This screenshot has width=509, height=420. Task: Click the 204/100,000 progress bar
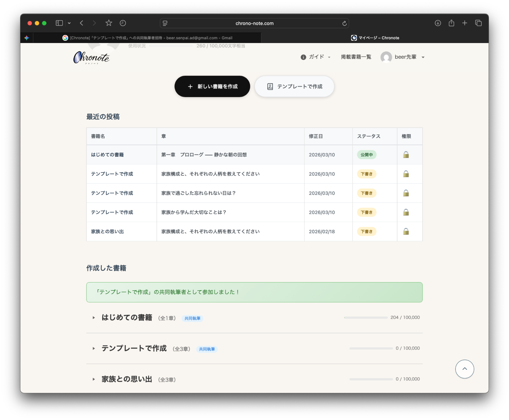point(366,317)
